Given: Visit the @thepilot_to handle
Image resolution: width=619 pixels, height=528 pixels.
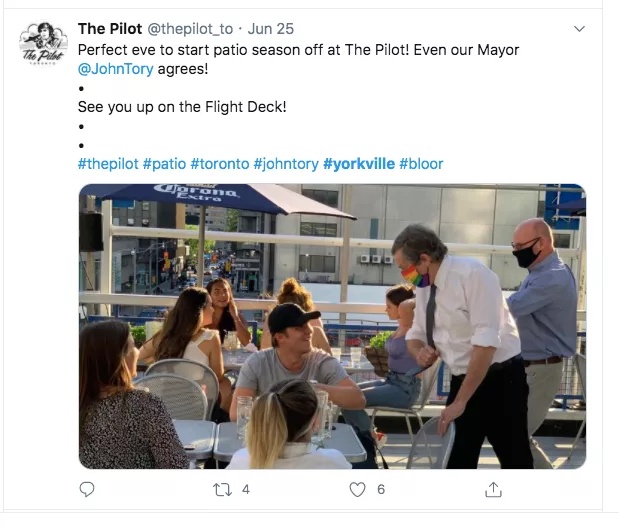Looking at the screenshot, I should pyautogui.click(x=190, y=29).
